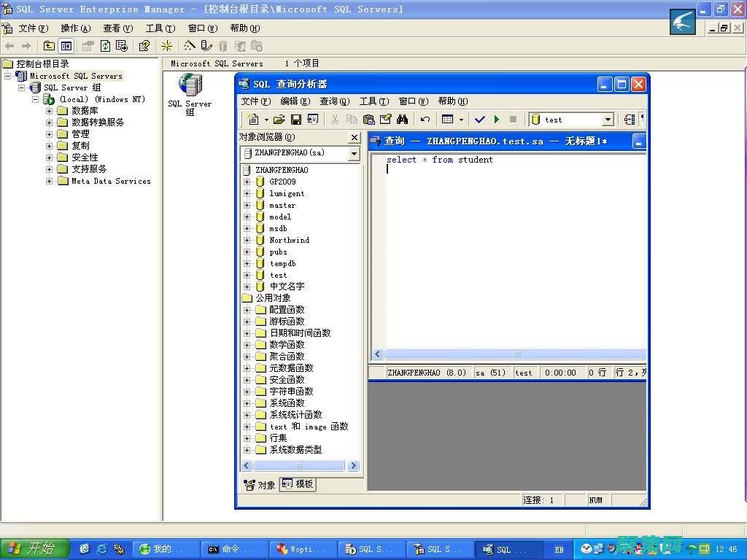
Task: Expand the Northwind database node
Action: pos(247,240)
